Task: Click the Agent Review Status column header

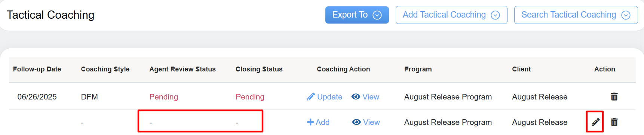Action: tap(183, 69)
